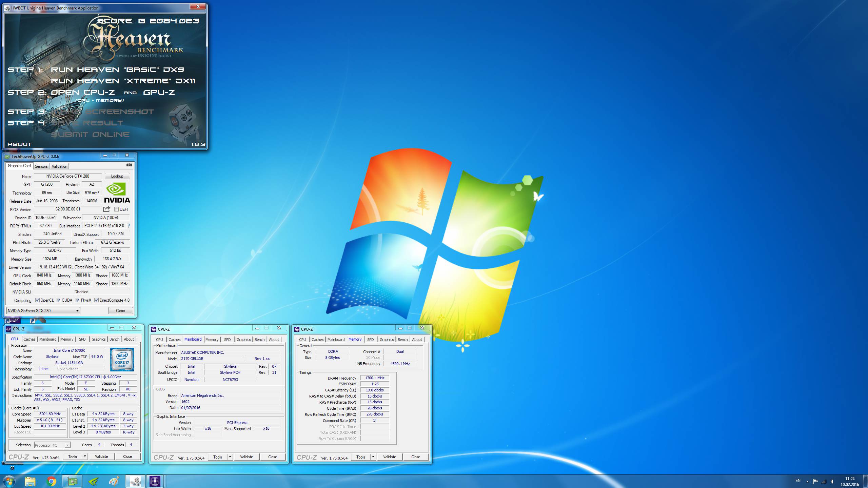Click the Intel Core i7 logo in CPU-Z
868x488 pixels.
[122, 360]
